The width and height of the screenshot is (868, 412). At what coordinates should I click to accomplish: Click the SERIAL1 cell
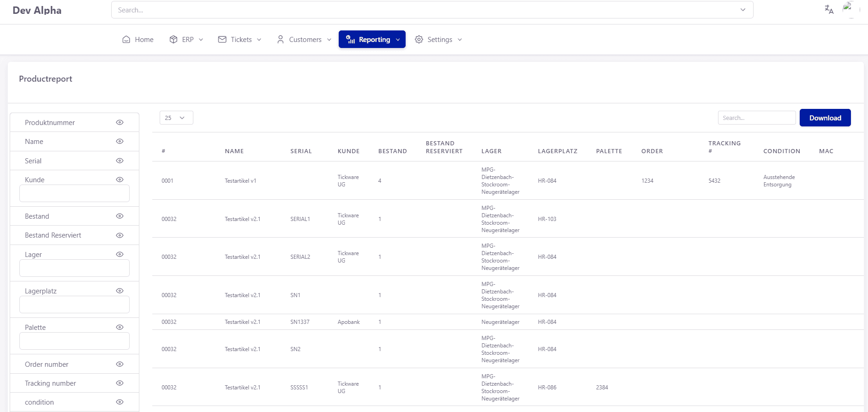tap(300, 219)
